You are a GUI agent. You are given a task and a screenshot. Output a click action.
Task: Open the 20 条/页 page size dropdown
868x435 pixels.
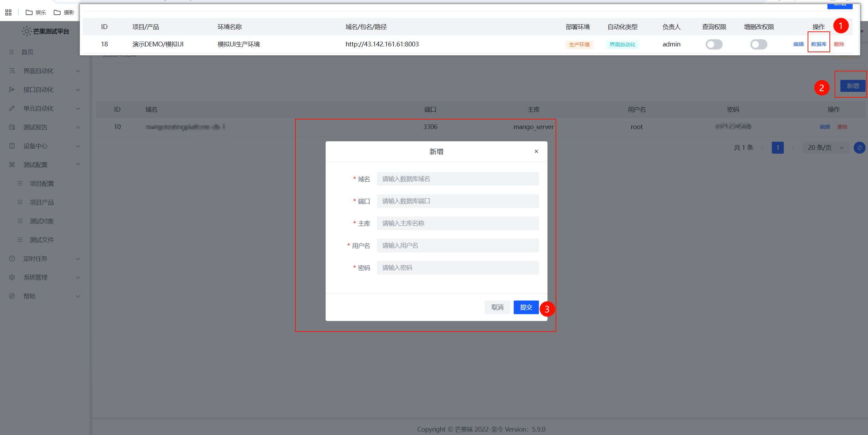(x=825, y=148)
